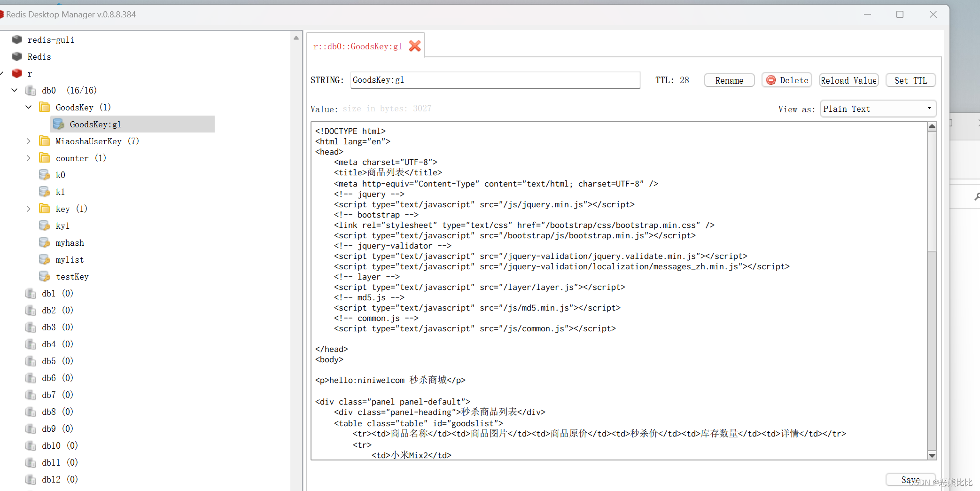Click the k1 key icon
The height and width of the screenshot is (491, 980).
[45, 192]
